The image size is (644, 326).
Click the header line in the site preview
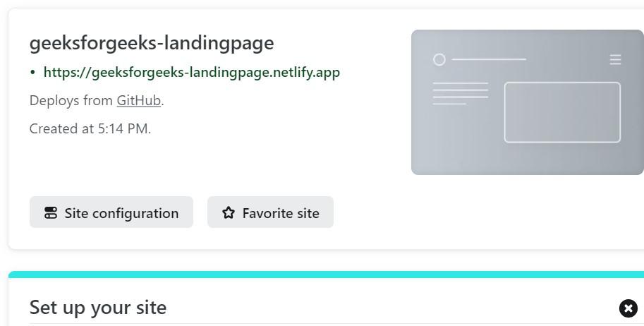pyautogui.click(x=489, y=60)
